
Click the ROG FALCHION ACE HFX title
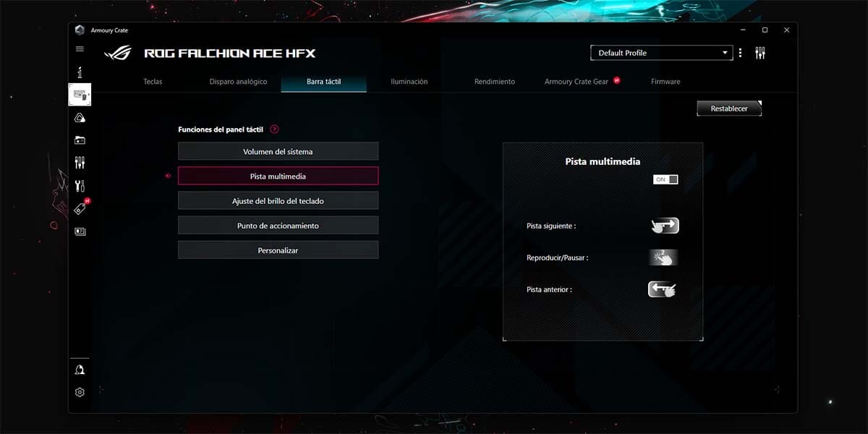[230, 53]
